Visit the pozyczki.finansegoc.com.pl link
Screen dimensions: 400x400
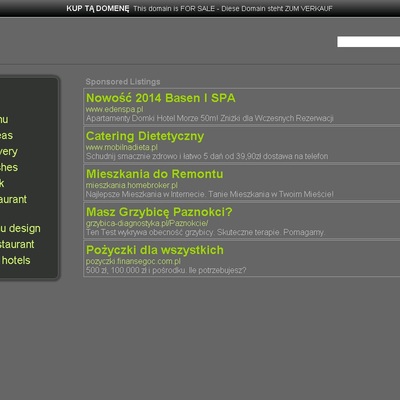pyautogui.click(x=133, y=261)
